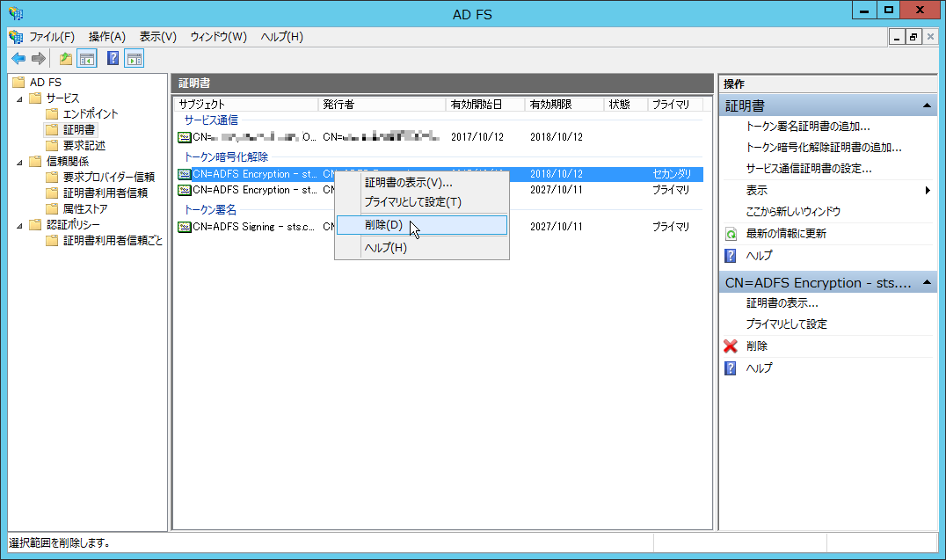This screenshot has width=946, height=560.
Task: Click プライマリとして設定 in actions pane
Action: (x=786, y=324)
